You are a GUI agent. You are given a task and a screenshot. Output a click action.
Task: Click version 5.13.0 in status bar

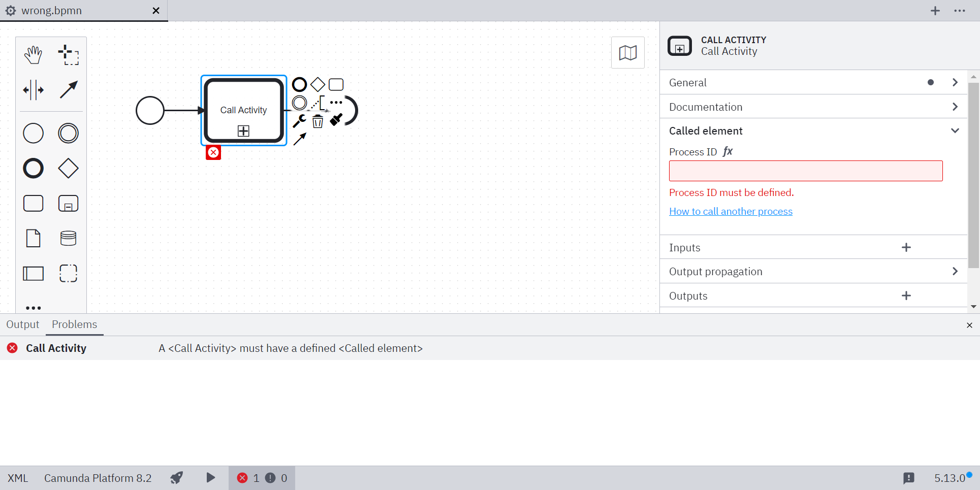point(950,478)
